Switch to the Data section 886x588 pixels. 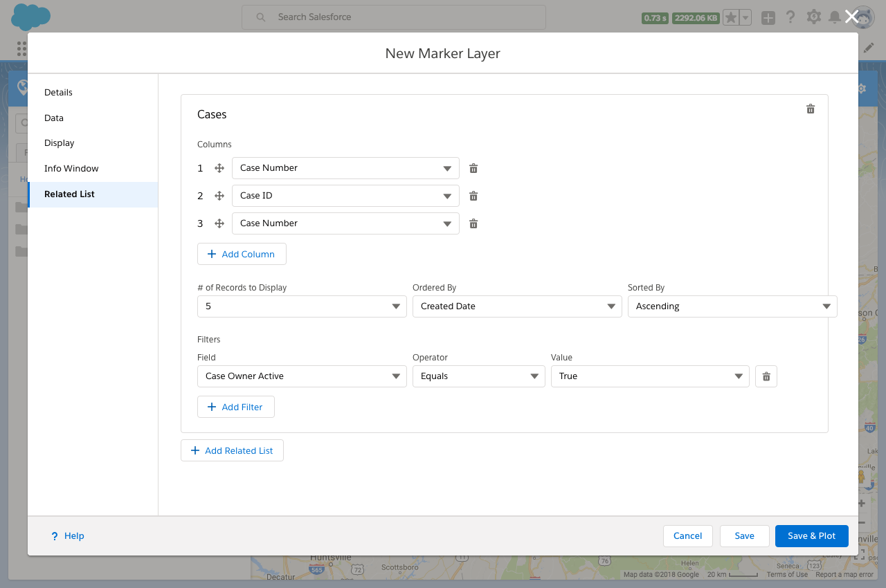coord(93,118)
